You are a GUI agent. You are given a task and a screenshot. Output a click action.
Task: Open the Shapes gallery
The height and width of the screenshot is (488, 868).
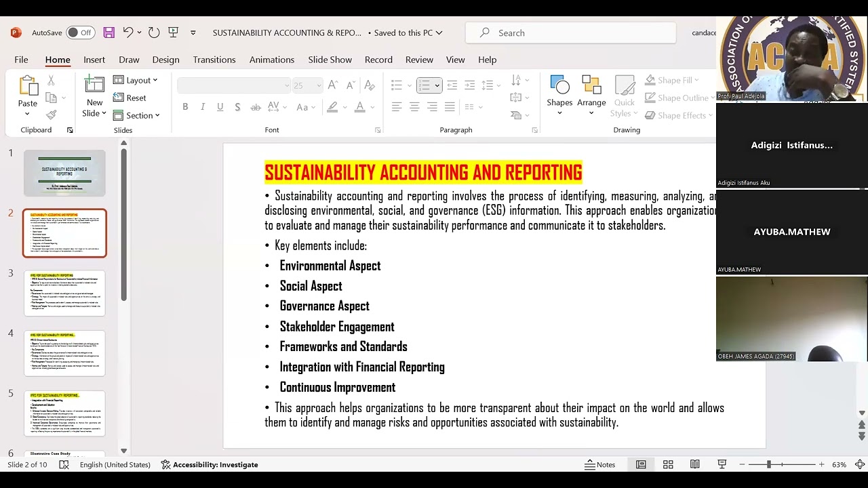click(x=559, y=95)
